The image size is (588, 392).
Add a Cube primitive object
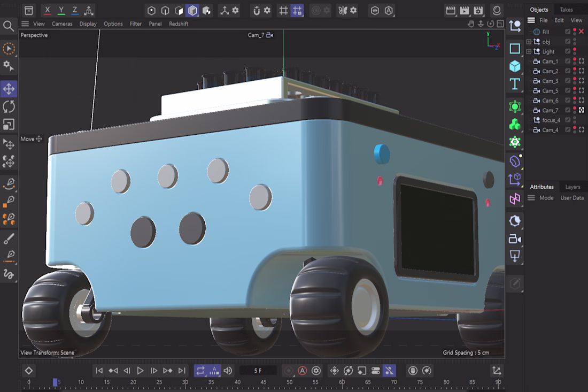515,66
